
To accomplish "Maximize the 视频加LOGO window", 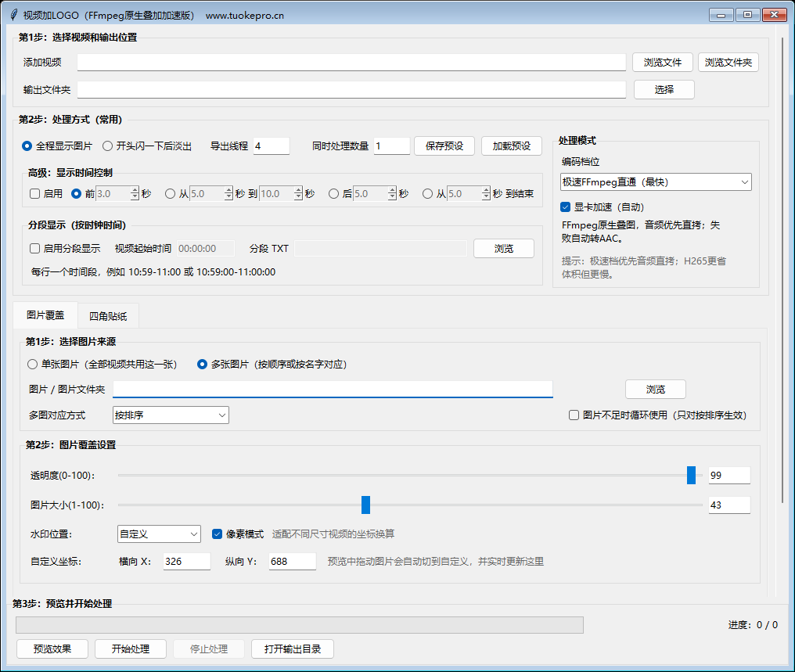I will [747, 15].
